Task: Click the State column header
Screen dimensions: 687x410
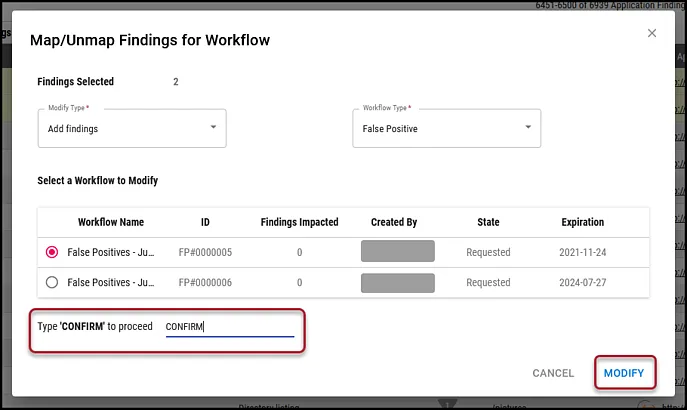Action: pyautogui.click(x=488, y=222)
